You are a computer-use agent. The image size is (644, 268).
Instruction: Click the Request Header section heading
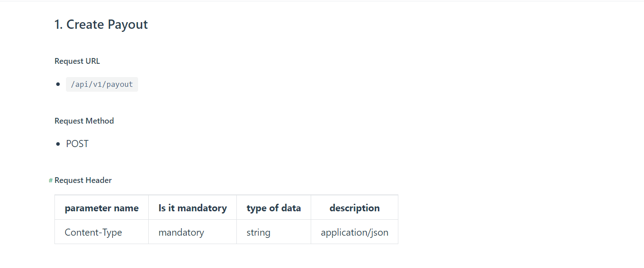click(83, 180)
